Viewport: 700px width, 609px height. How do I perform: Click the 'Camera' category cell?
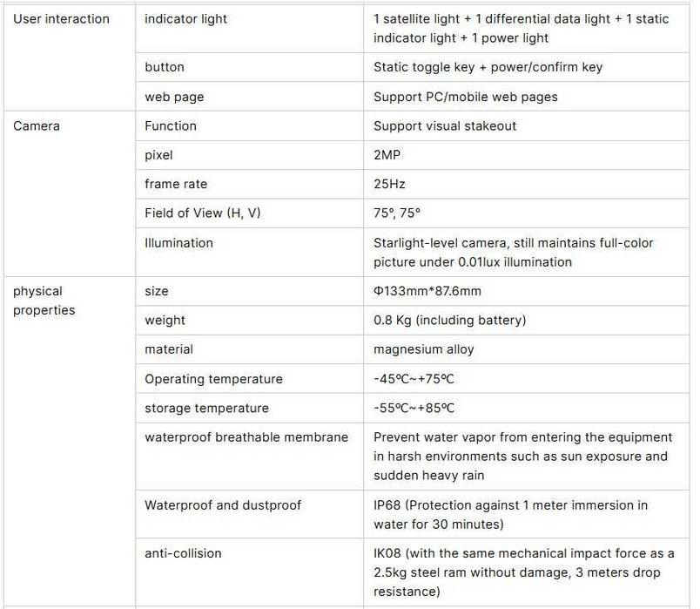pyautogui.click(x=37, y=125)
